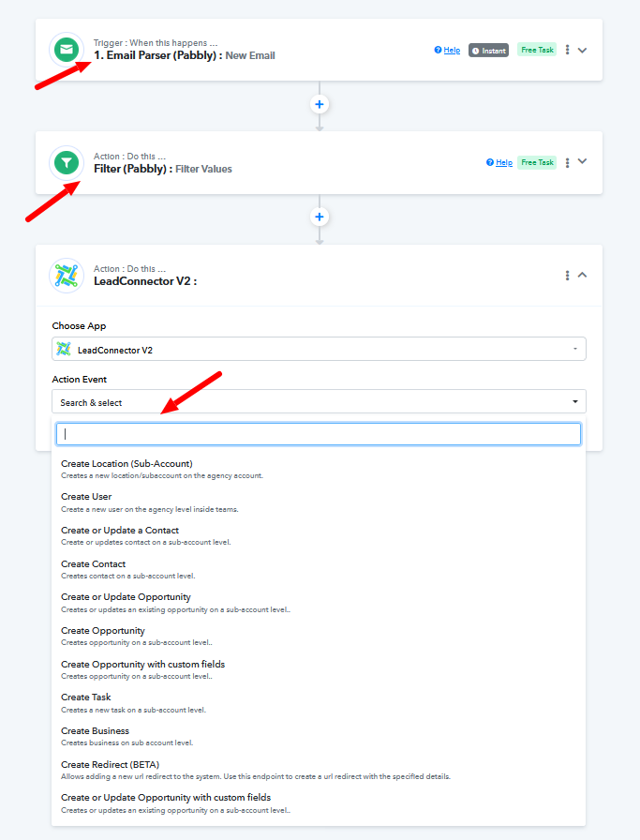Viewport: 640px width, 840px height.
Task: Select Create Opportunity with custom fields option
Action: click(319, 669)
